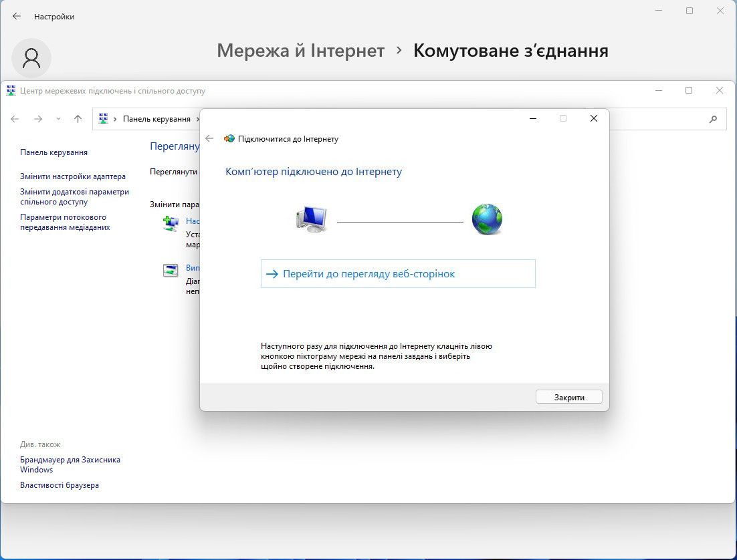Open Панель керування sidebar link
Image resolution: width=737 pixels, height=560 pixels.
pos(54,152)
